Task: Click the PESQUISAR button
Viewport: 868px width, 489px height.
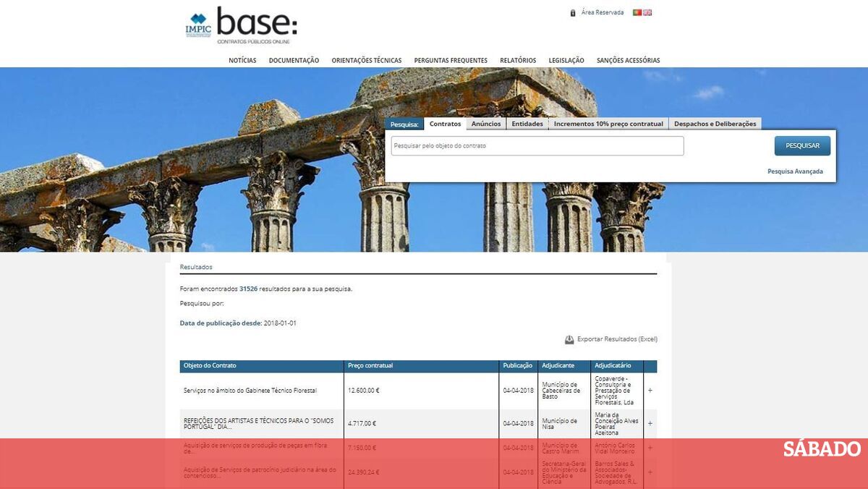Action: click(803, 146)
